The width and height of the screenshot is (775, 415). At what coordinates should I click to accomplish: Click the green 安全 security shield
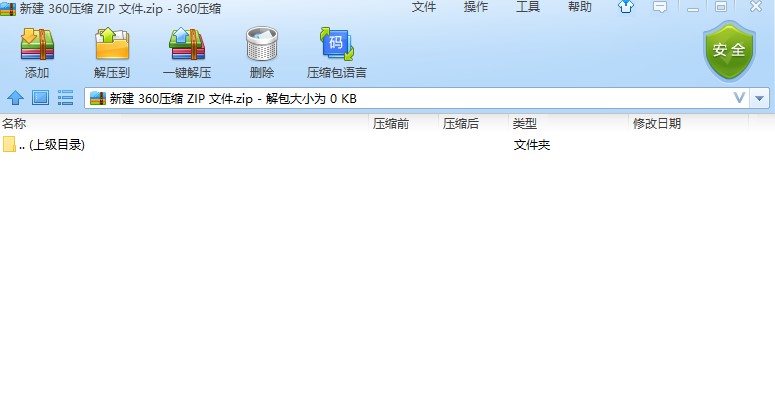coord(729,51)
